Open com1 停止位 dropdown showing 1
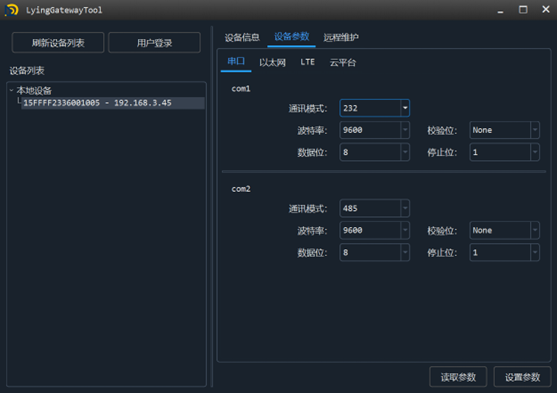The width and height of the screenshot is (557, 393). pos(504,152)
